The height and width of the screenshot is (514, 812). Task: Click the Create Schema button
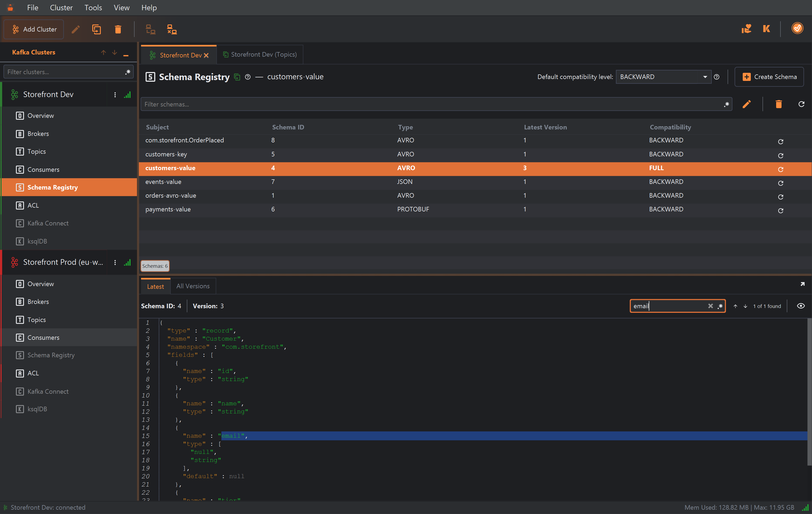pos(769,77)
